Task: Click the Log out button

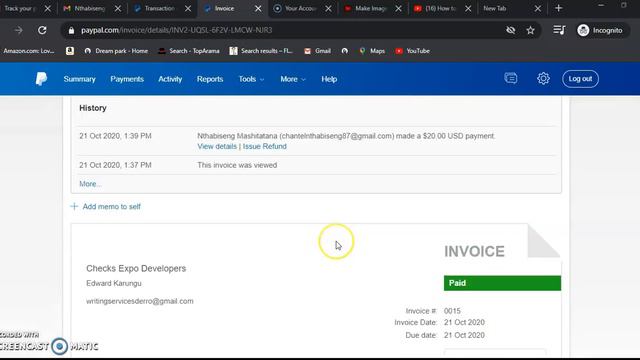Action: (x=580, y=79)
